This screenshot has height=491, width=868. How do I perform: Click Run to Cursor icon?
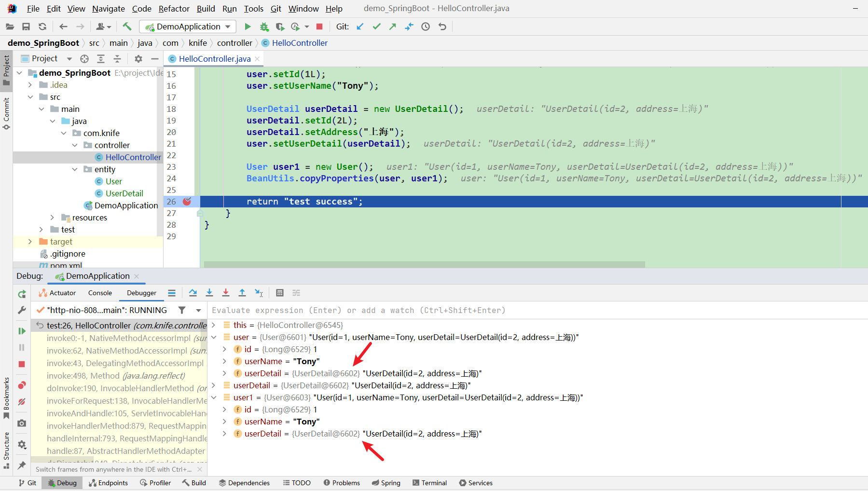tap(259, 293)
